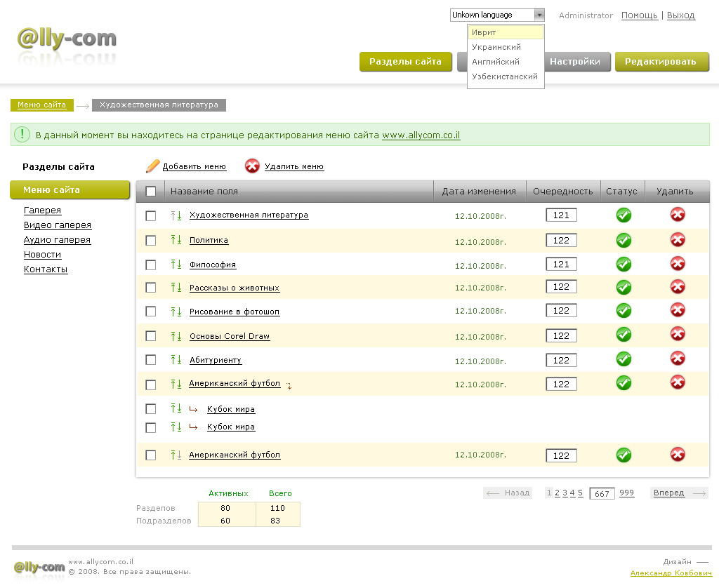Toggle status check icon for Основы Corel Draw
Screen dimensions: 719x588
(624, 335)
